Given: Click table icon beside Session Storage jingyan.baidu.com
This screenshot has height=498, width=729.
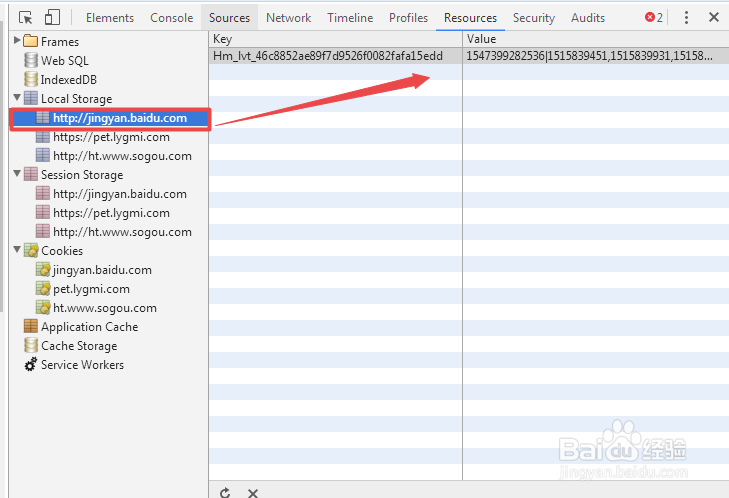Looking at the screenshot, I should pos(43,193).
